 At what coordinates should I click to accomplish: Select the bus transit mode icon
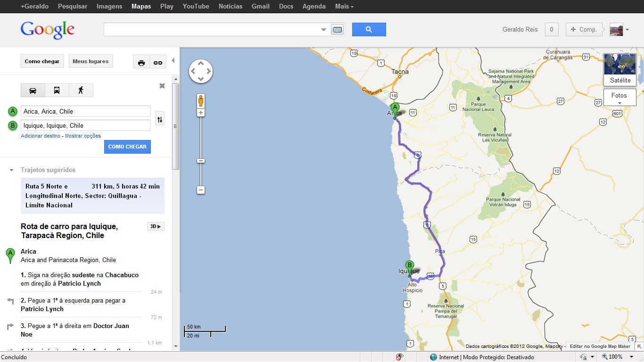[57, 90]
